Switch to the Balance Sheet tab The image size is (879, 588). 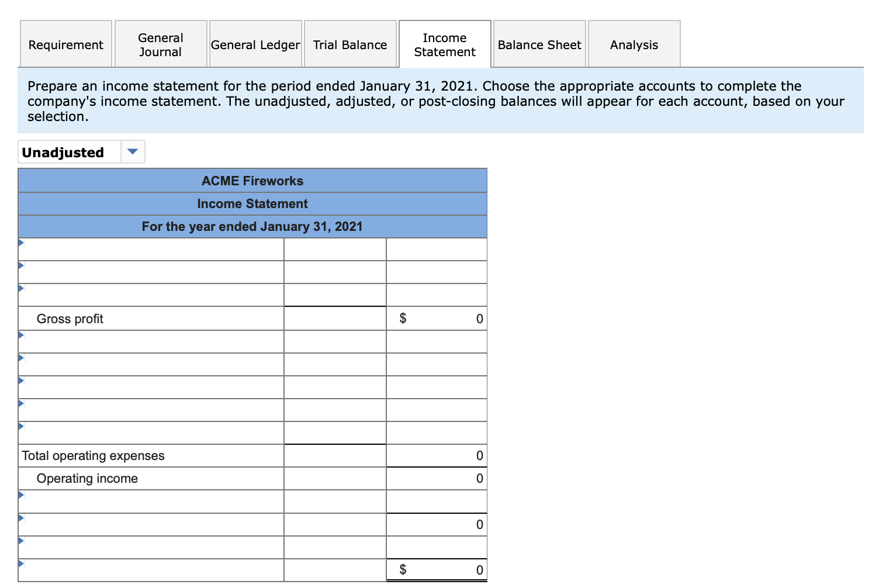coord(539,44)
